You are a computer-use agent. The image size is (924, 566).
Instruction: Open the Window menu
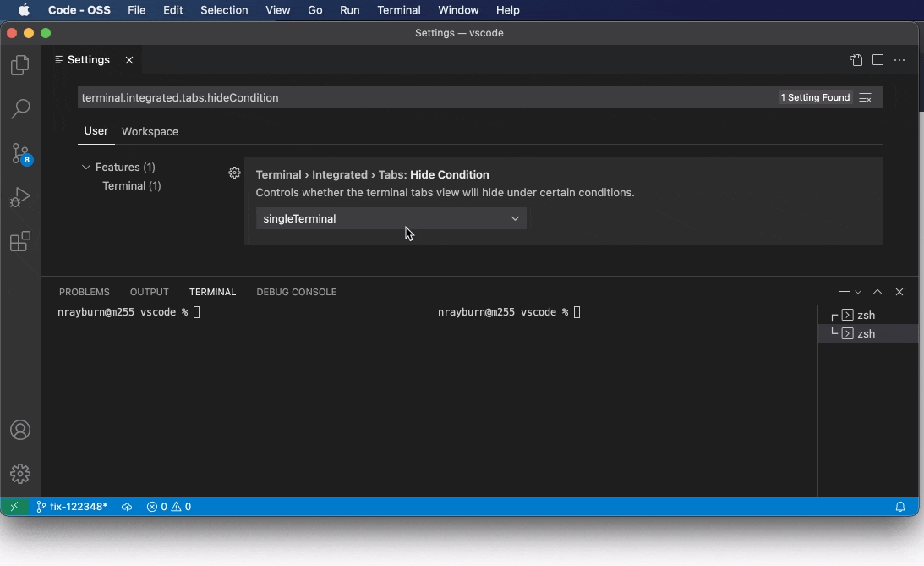458,10
